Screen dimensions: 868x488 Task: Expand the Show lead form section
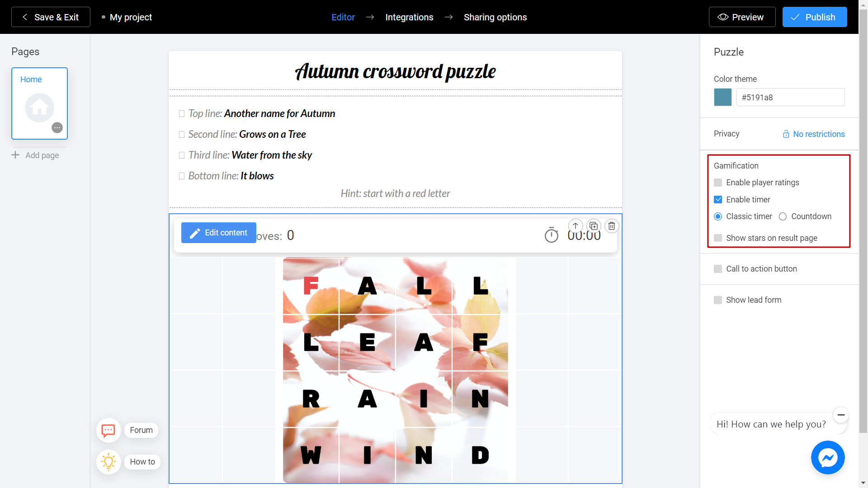point(718,300)
